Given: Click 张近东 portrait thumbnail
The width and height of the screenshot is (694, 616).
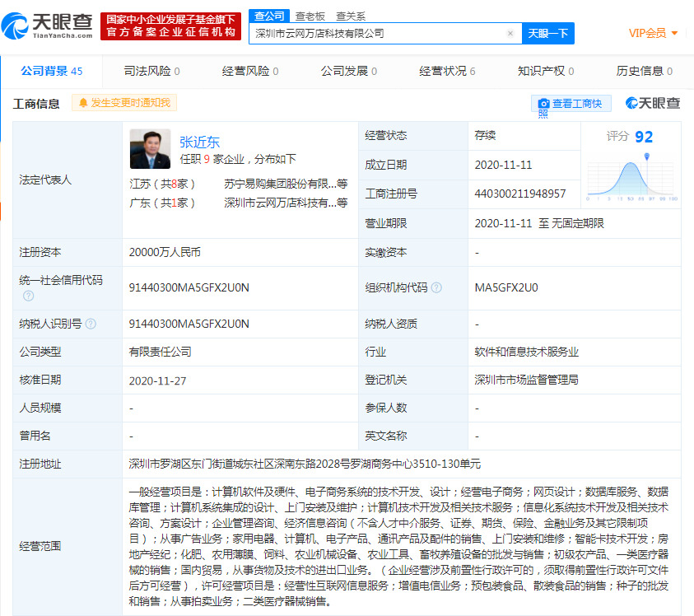Looking at the screenshot, I should 150,149.
